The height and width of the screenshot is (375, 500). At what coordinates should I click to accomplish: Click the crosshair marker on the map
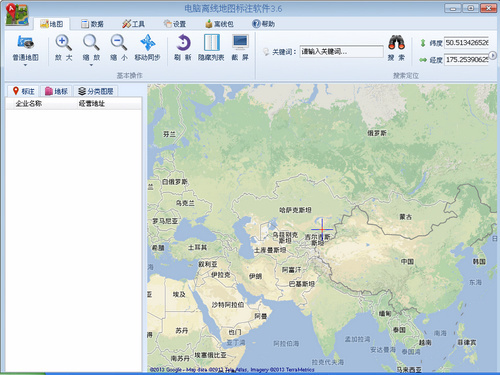click(x=322, y=229)
